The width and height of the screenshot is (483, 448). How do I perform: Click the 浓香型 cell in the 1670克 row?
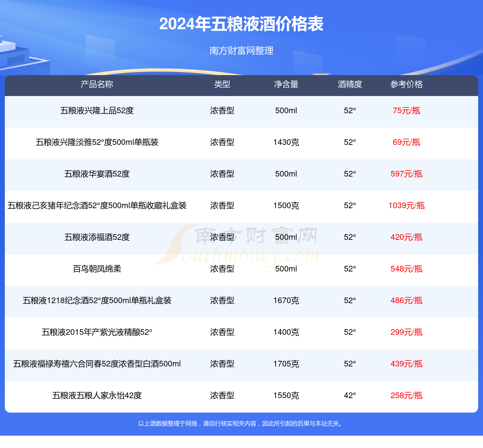coord(222,300)
